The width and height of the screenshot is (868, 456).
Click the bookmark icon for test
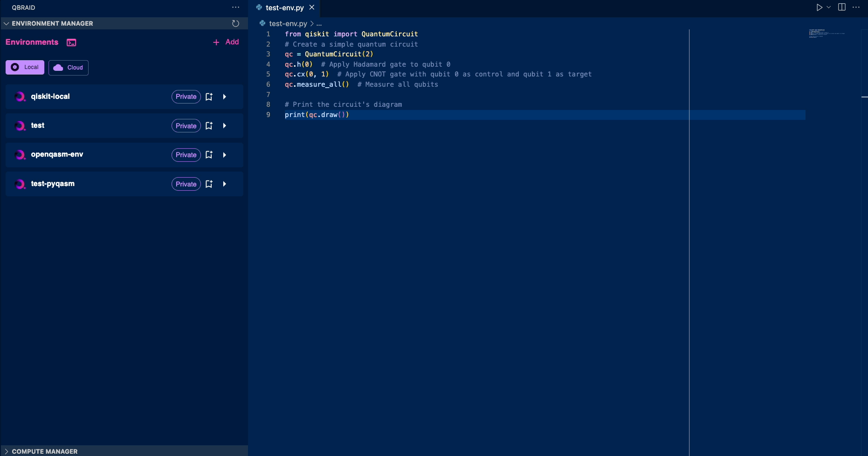pos(209,126)
